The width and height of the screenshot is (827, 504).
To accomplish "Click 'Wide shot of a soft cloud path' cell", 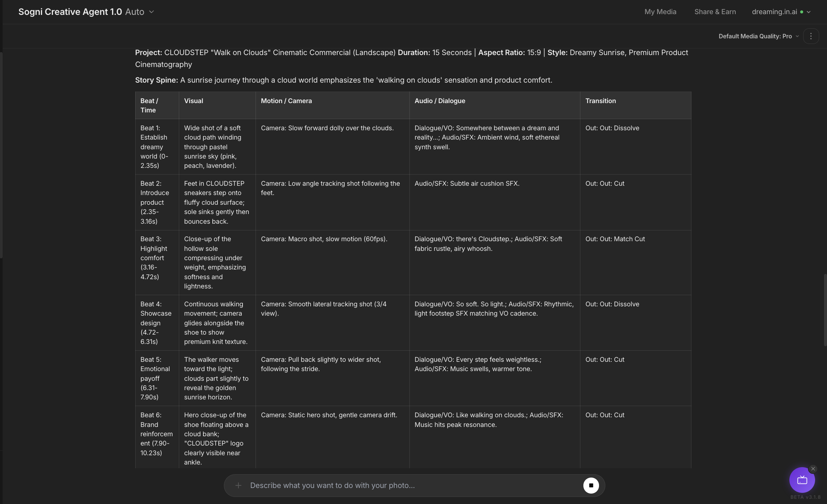I will pos(217,147).
